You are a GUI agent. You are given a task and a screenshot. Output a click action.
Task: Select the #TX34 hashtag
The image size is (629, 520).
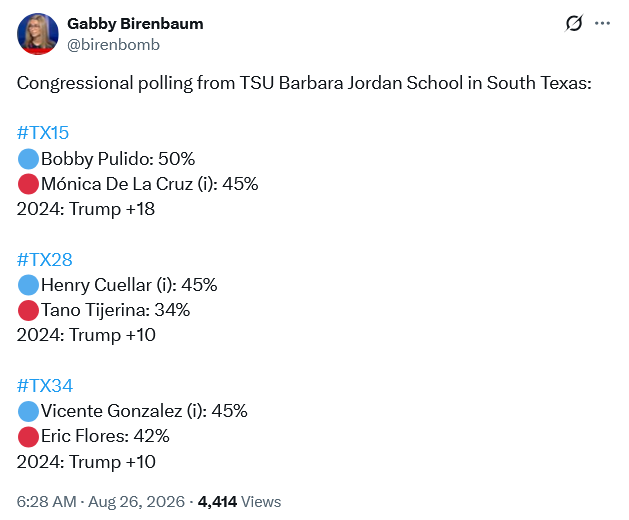(45, 386)
